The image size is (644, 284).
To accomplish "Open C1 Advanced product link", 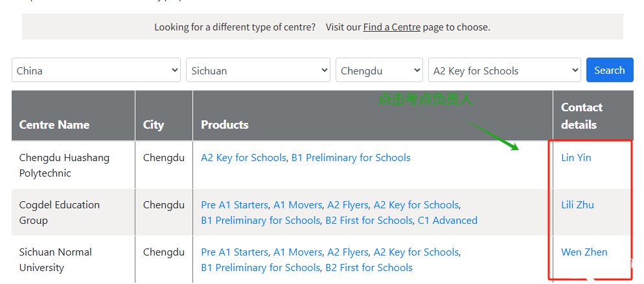I will (x=447, y=221).
